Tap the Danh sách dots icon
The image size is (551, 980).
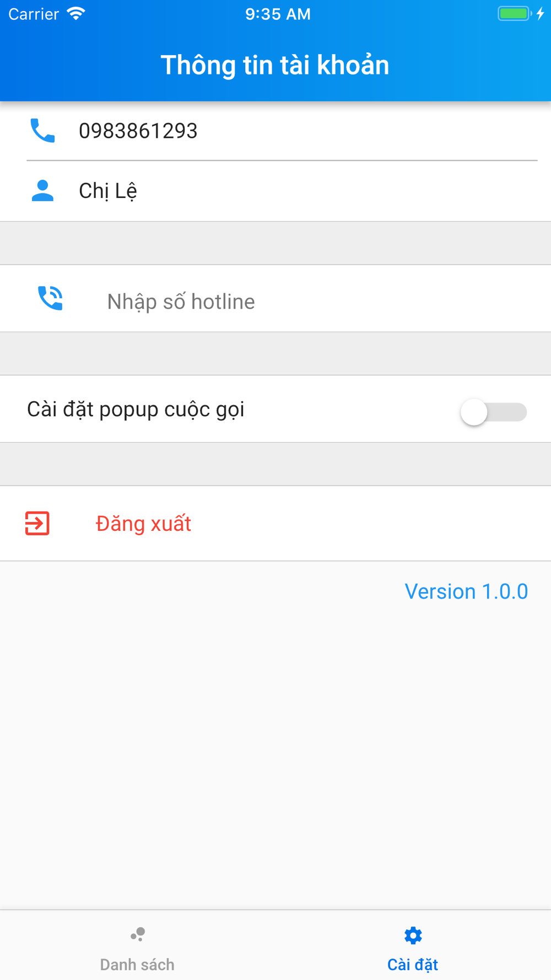[x=138, y=934]
